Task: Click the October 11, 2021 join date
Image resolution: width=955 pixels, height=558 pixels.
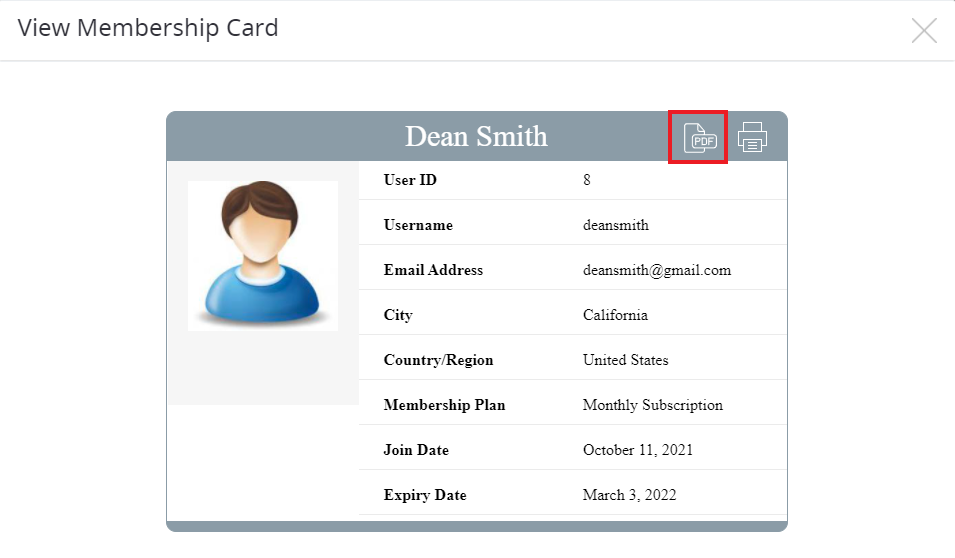Action: coord(638,450)
